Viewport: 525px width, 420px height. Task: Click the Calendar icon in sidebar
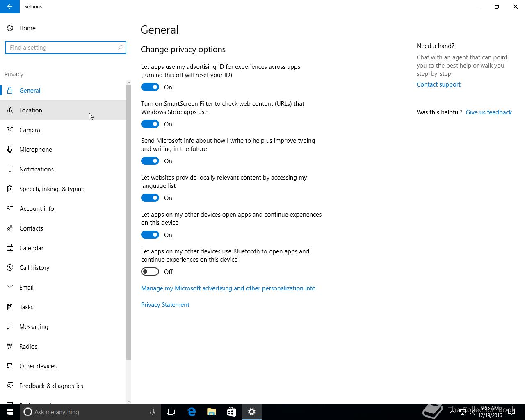coord(10,248)
